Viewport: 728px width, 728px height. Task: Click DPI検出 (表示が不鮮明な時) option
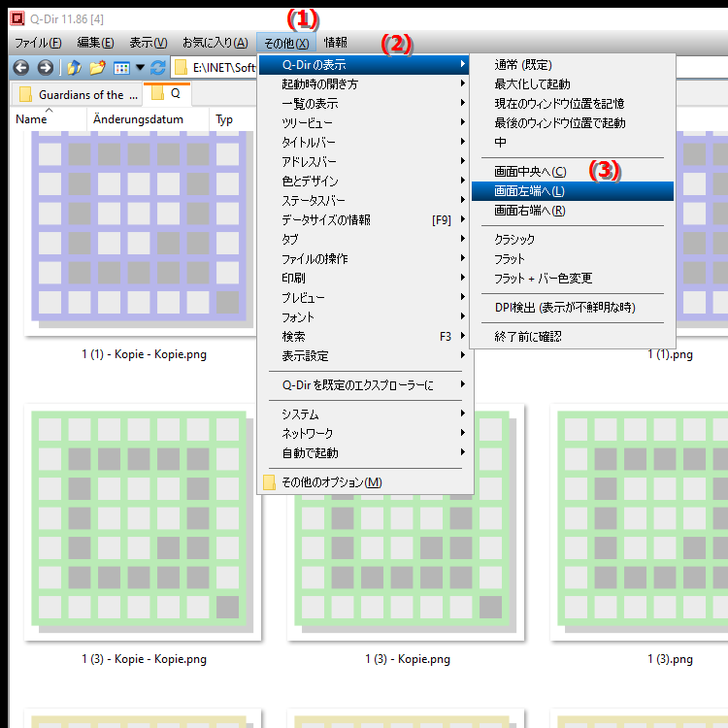(x=573, y=308)
